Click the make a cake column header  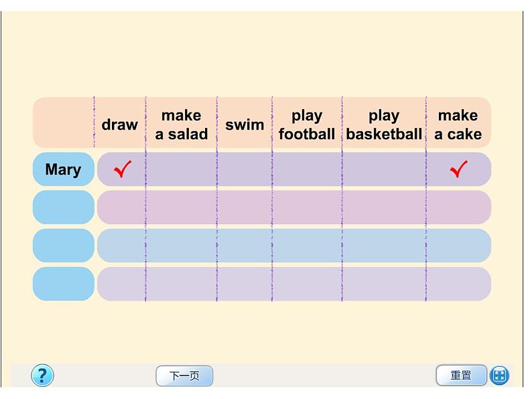(458, 125)
